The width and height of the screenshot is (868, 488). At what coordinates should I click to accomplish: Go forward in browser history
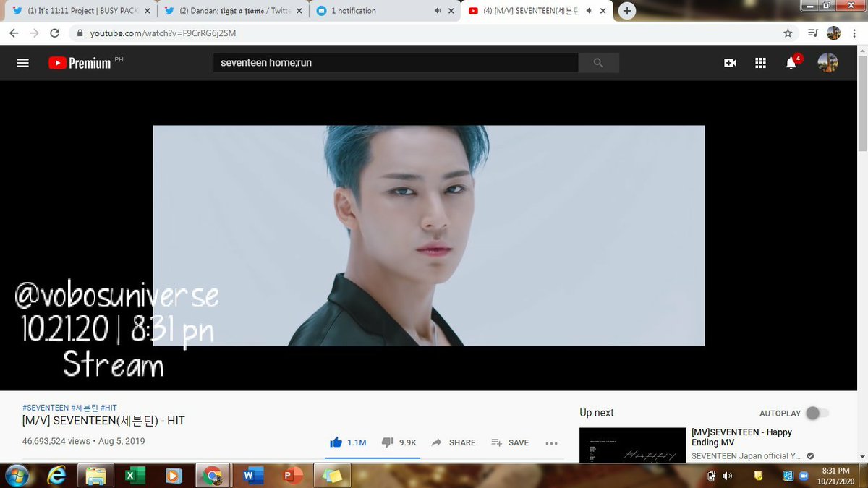[34, 33]
